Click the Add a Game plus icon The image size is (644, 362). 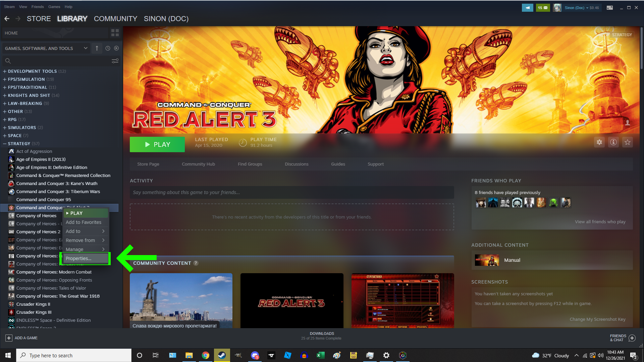9,338
